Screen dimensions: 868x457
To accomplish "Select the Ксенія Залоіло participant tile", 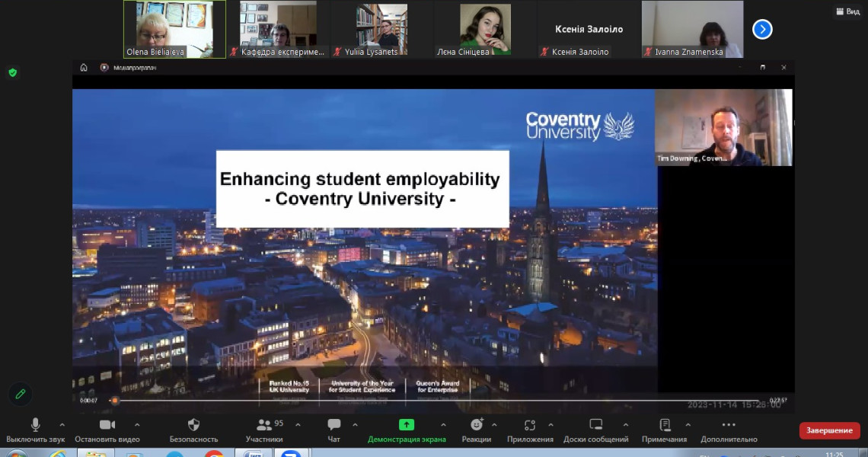I will 589,30.
